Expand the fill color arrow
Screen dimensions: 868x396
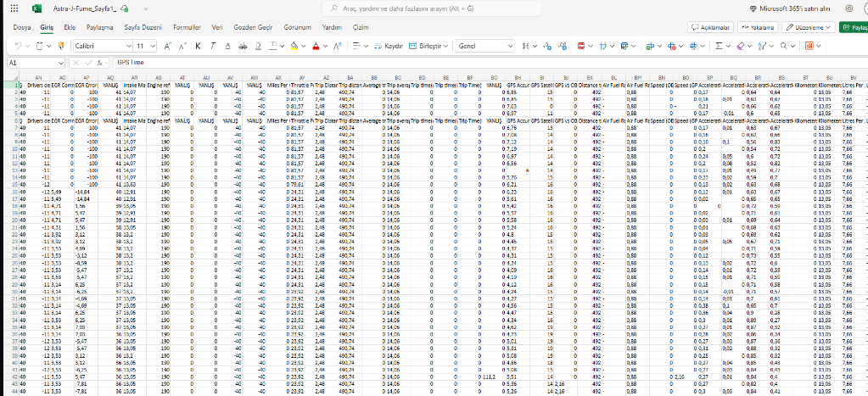(x=304, y=46)
